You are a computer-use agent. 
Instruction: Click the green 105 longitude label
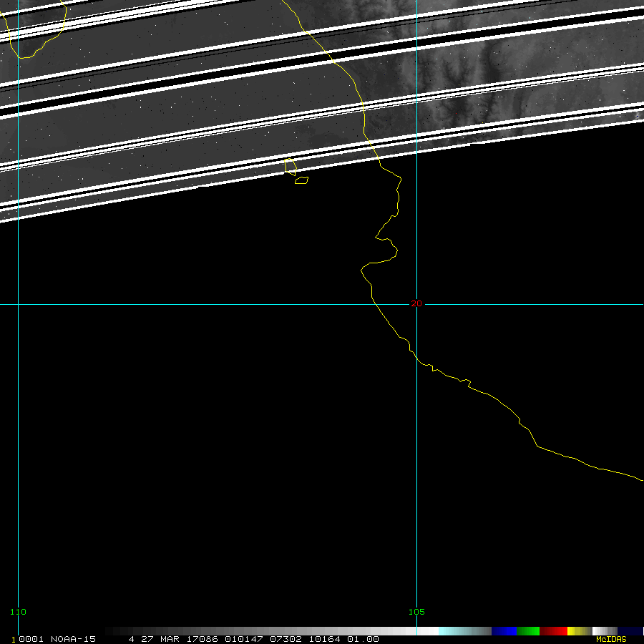[416, 612]
